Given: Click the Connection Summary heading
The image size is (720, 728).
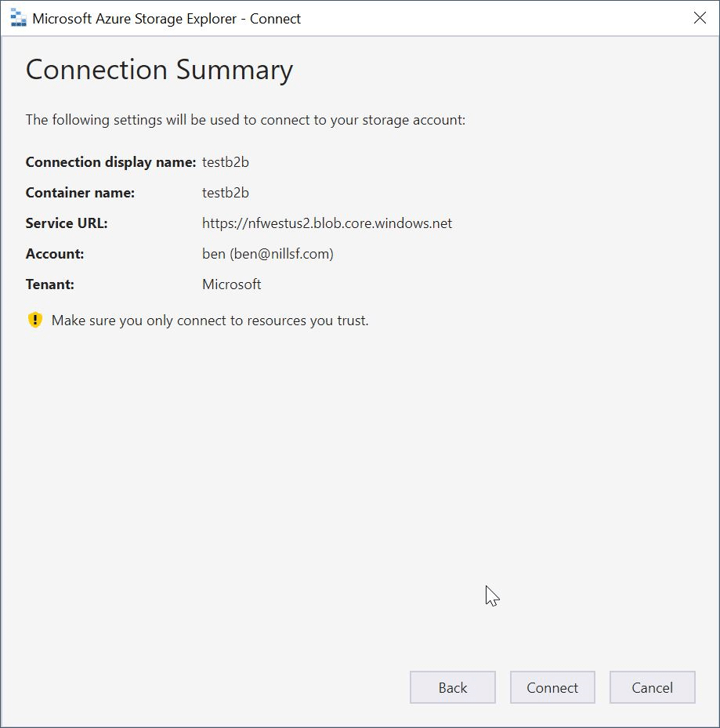Looking at the screenshot, I should tap(159, 71).
